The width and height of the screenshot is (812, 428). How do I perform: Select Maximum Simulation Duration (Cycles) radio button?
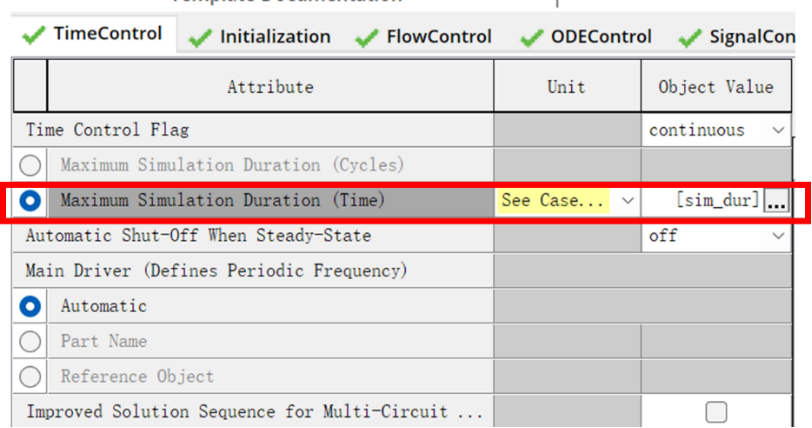pos(31,165)
